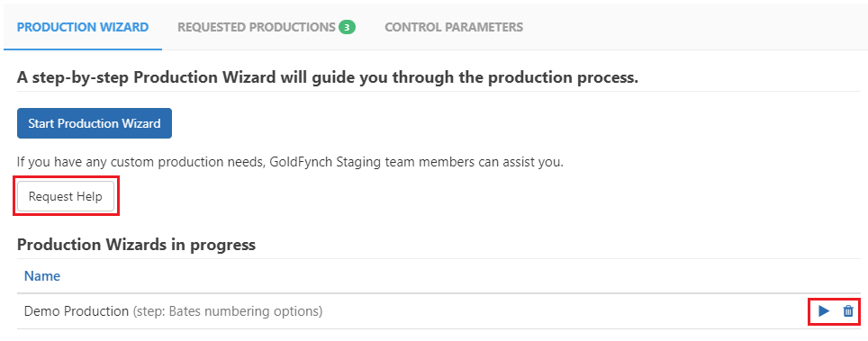
Task: Go to the Control Parameters tab
Action: click(454, 27)
